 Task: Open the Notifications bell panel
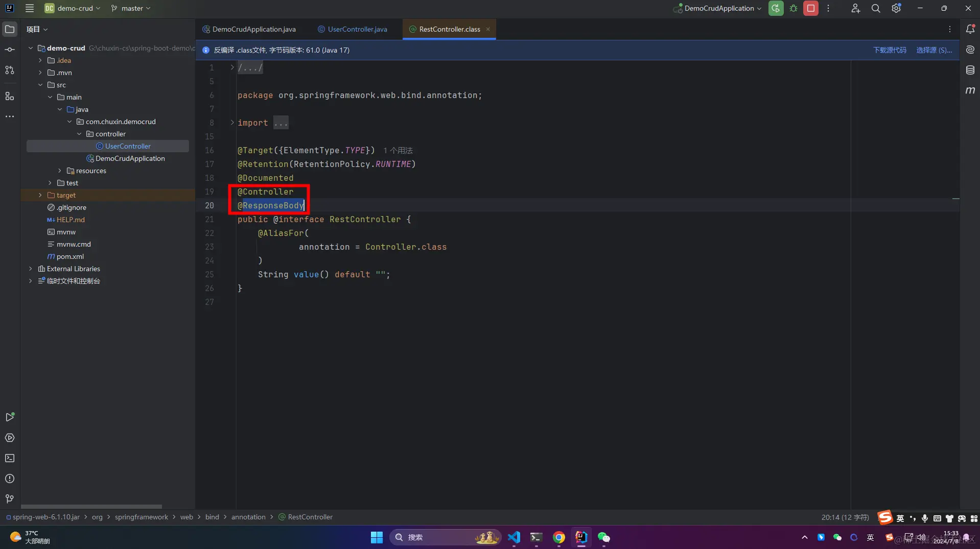(970, 29)
